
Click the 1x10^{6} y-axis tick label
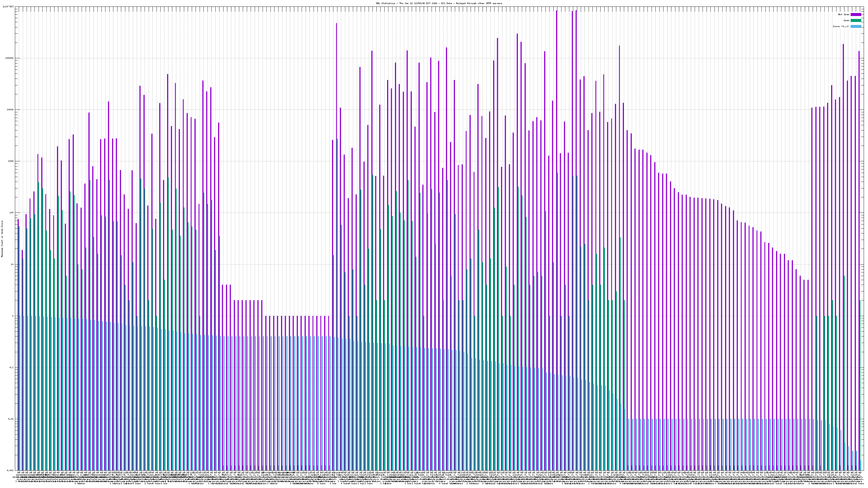tap(8, 7)
